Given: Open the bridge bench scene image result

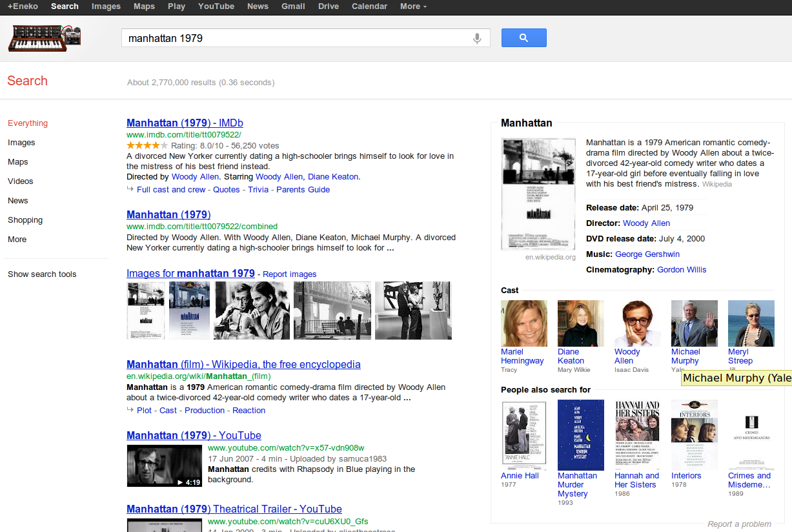Looking at the screenshot, I should pyautogui.click(x=332, y=311).
